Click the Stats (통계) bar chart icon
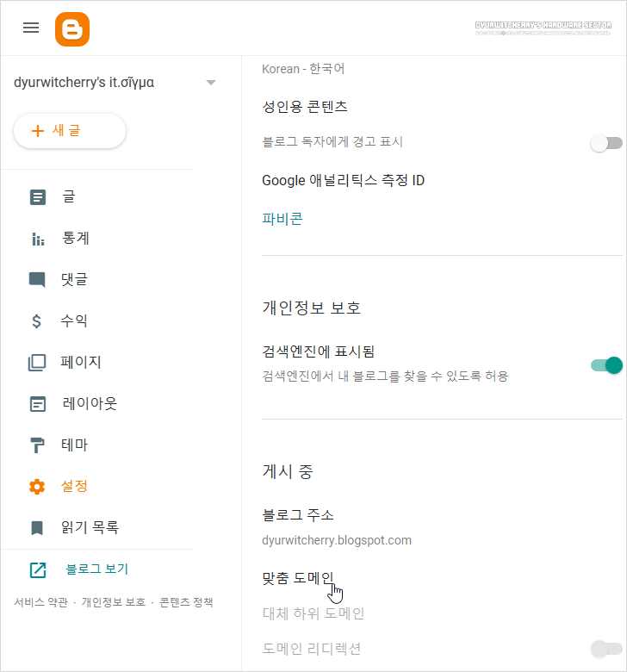627x672 pixels. coord(38,239)
